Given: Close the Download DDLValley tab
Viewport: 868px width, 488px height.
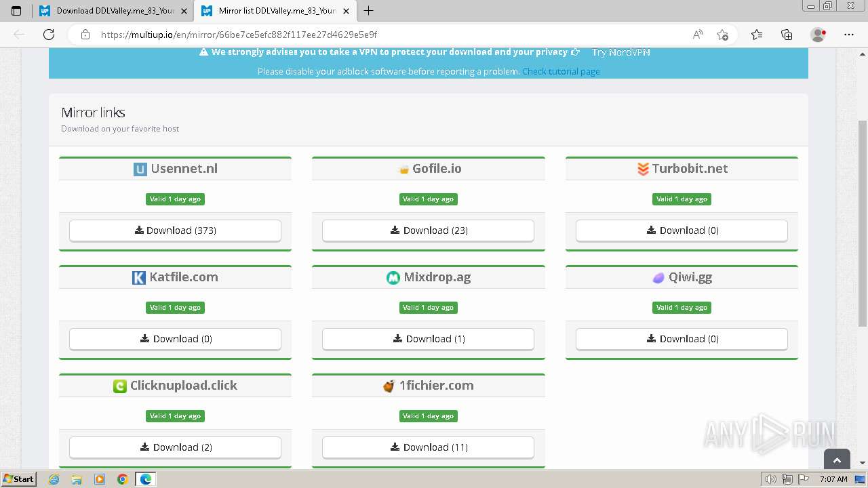Looking at the screenshot, I should (x=184, y=11).
